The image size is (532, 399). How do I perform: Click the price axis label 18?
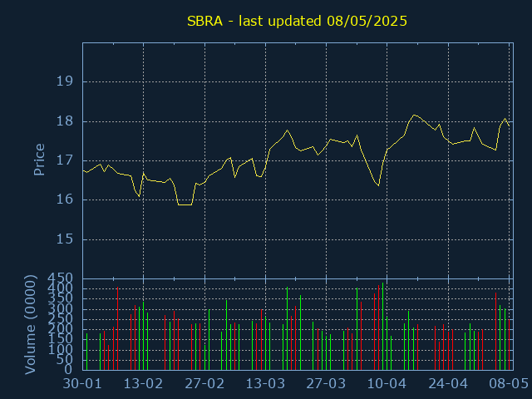tap(65, 121)
